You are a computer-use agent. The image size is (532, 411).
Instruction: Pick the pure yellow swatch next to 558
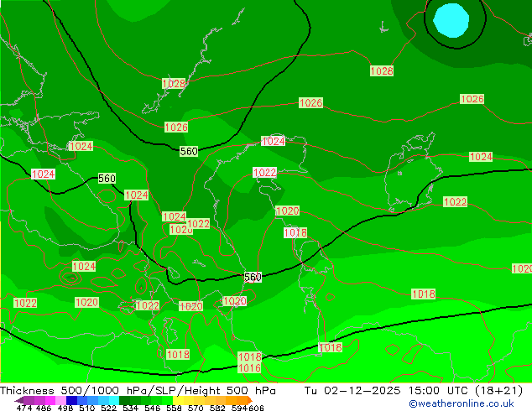pos(178,400)
